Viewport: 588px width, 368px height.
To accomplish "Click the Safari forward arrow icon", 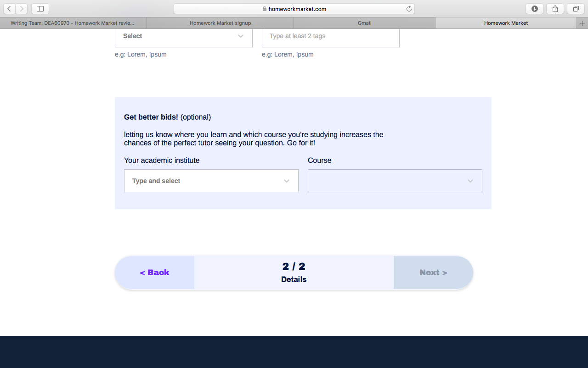I will [22, 9].
